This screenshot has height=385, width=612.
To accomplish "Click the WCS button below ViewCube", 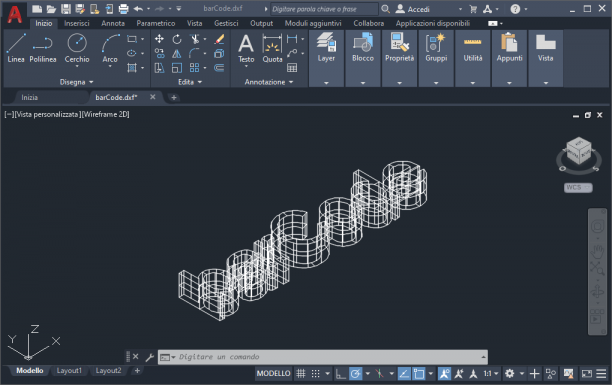I will [578, 187].
